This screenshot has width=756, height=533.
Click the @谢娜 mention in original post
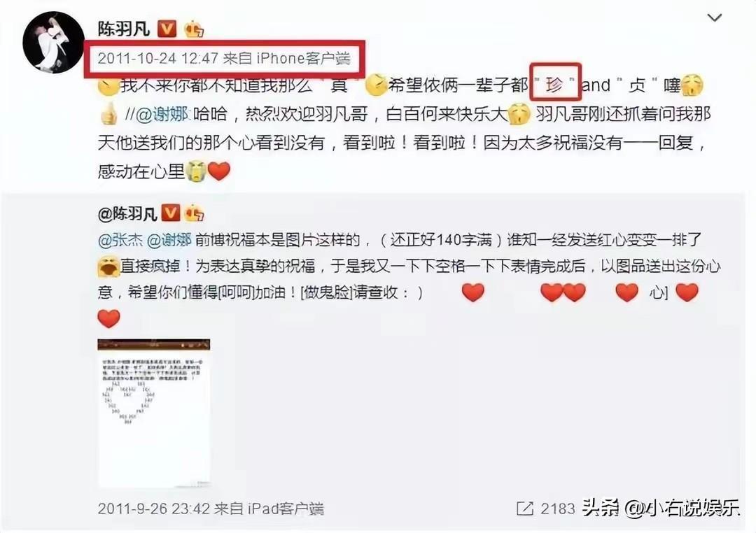169,239
